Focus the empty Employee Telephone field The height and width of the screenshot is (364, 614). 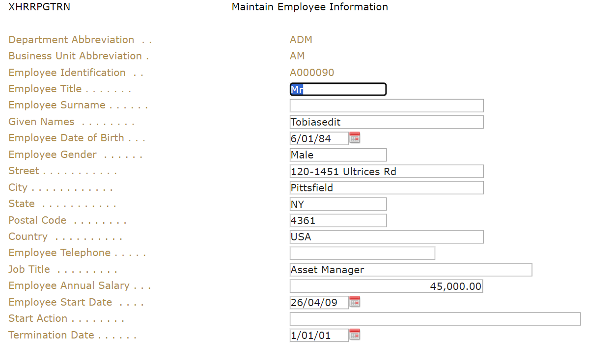362,253
